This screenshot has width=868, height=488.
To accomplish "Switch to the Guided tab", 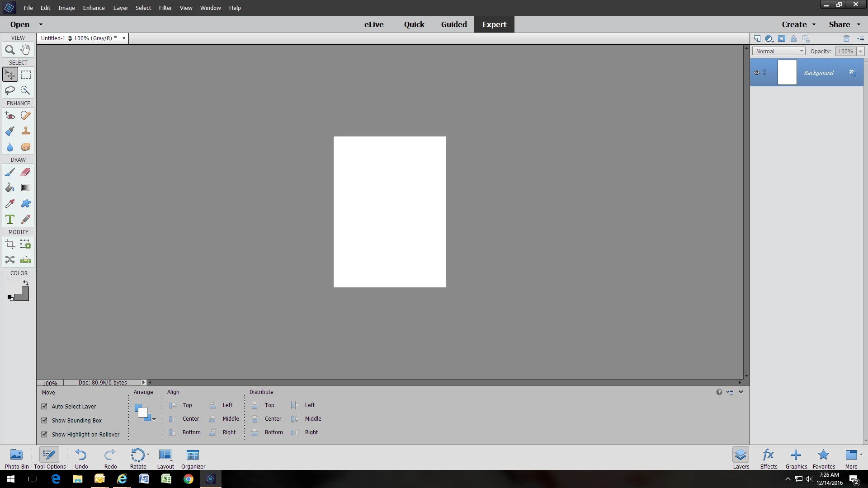I will (x=453, y=24).
